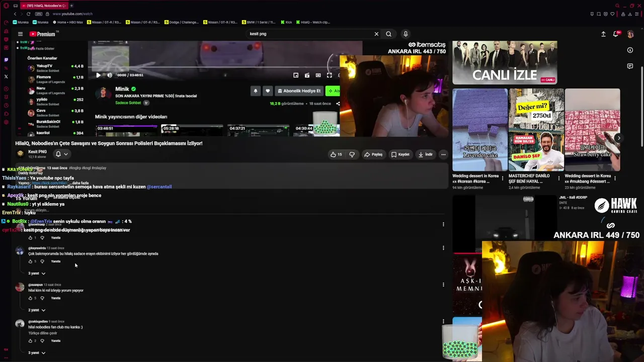Share the video via Paylaş
Image resolution: width=644 pixels, height=362 pixels.
[x=373, y=154]
